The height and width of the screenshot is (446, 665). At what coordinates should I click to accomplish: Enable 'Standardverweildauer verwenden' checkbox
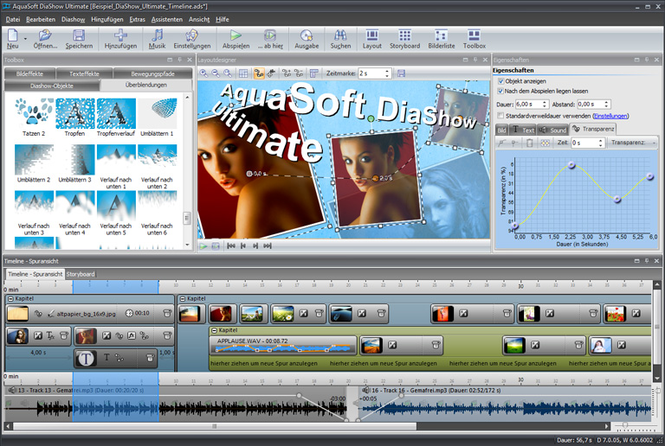point(501,115)
